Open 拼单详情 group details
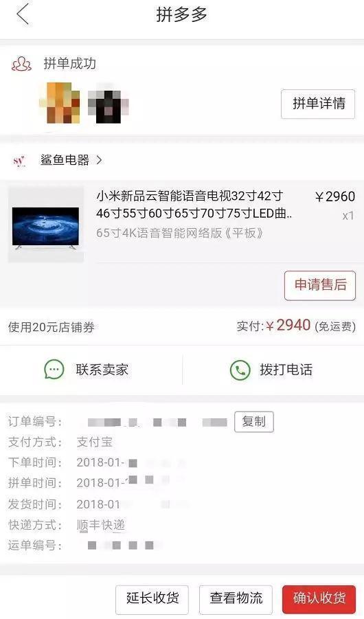 tap(318, 104)
